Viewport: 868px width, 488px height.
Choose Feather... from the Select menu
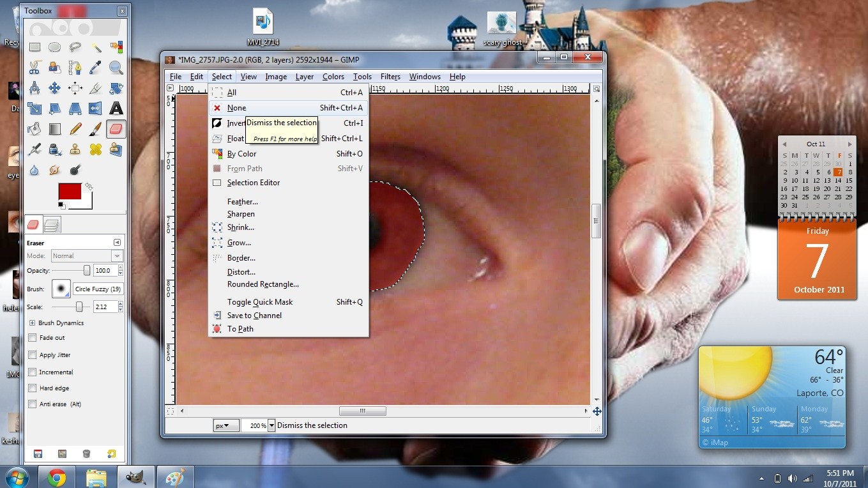288,202
